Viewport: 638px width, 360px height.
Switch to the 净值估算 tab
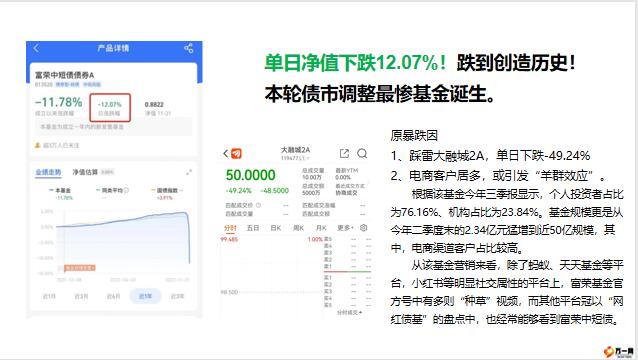point(85,172)
